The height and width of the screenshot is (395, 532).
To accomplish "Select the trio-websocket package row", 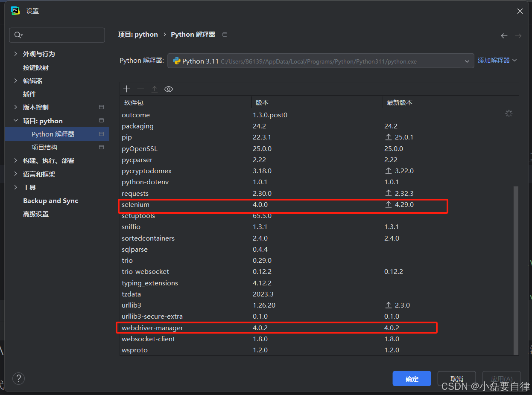I will coord(316,271).
